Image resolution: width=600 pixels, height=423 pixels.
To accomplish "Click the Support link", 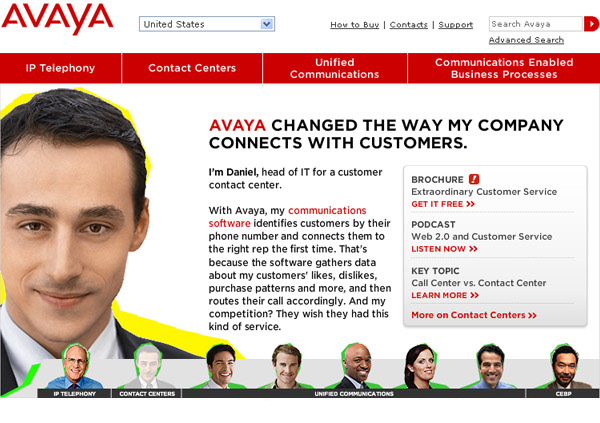I will click(455, 25).
